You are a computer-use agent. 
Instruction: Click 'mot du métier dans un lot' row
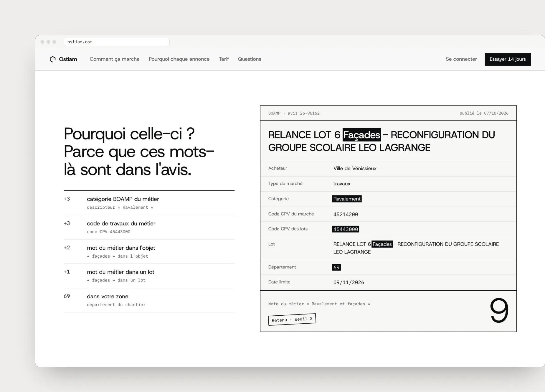pos(149,276)
